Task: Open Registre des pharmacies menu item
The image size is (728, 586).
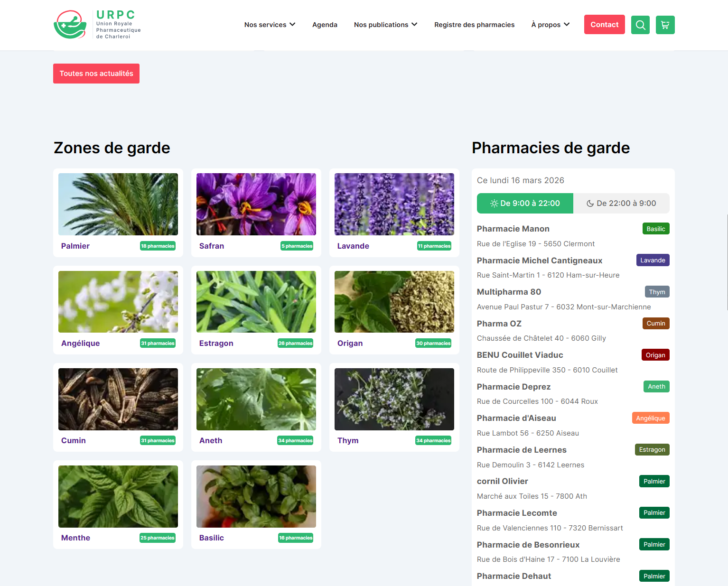Action: [x=474, y=25]
